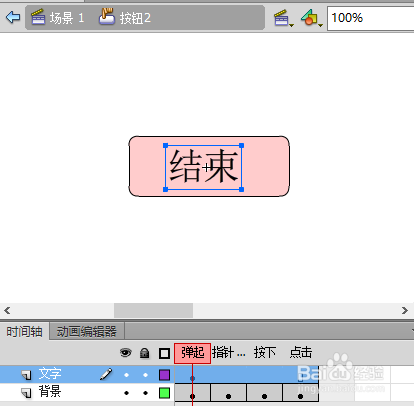The image size is (414, 406).
Task: Click the scroll left arrow of the stage
Action: pos(7,311)
